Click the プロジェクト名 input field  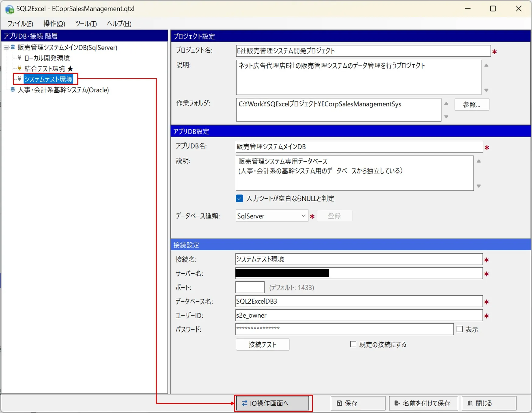363,51
